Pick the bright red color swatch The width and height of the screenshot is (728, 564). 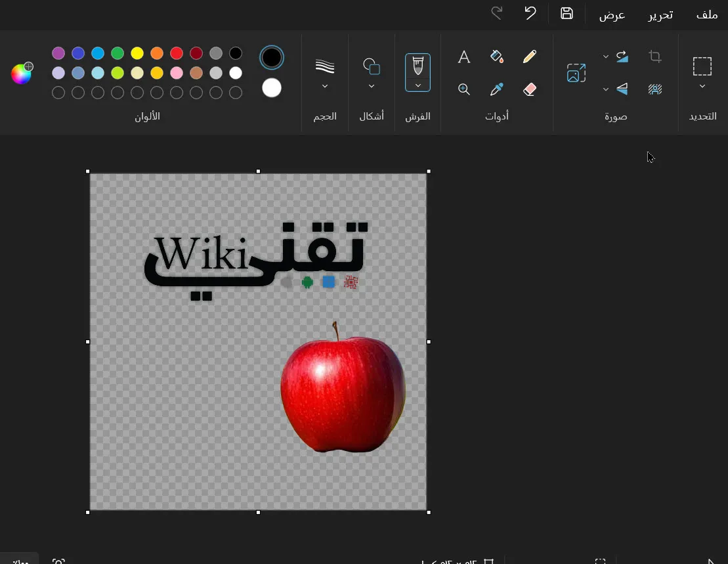pos(177,53)
